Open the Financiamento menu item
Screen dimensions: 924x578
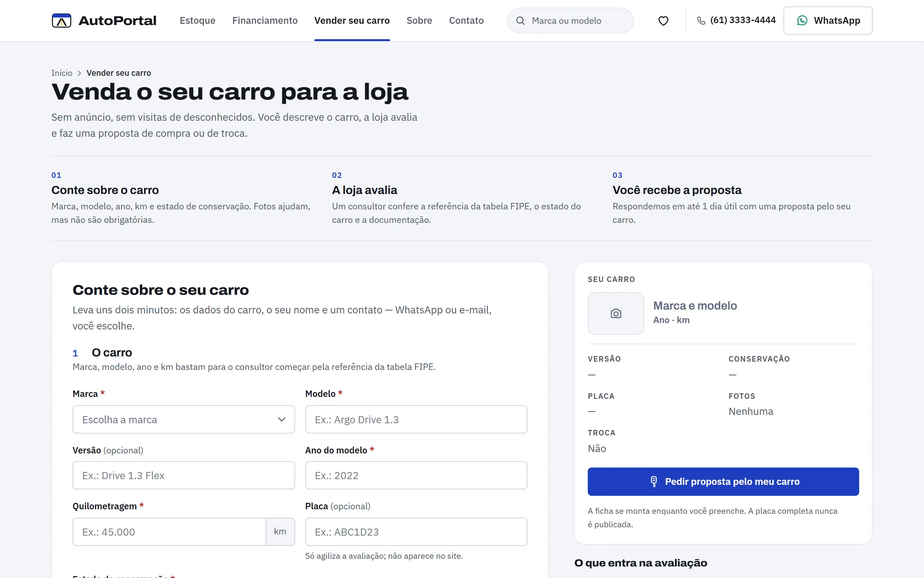pyautogui.click(x=265, y=21)
